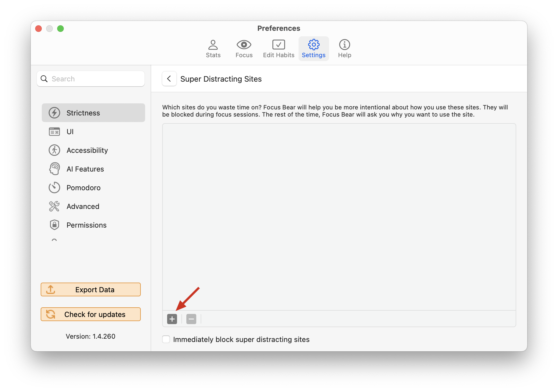
Task: Click the UI window icon
Action: tap(54, 131)
